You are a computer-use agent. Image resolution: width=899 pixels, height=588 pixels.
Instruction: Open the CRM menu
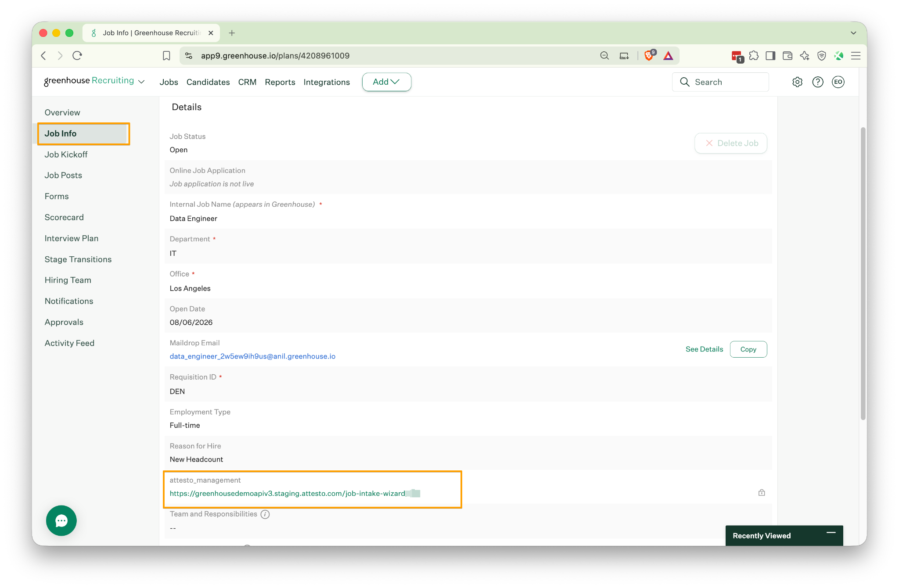click(247, 82)
